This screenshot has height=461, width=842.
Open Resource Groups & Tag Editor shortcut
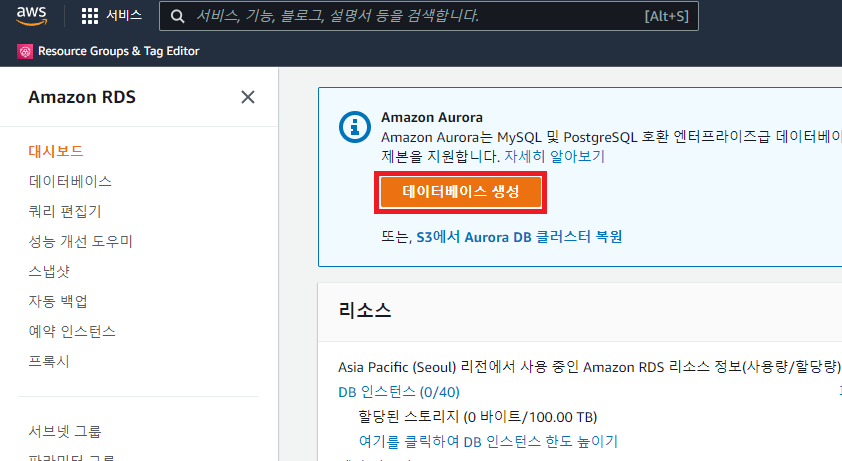[118, 51]
